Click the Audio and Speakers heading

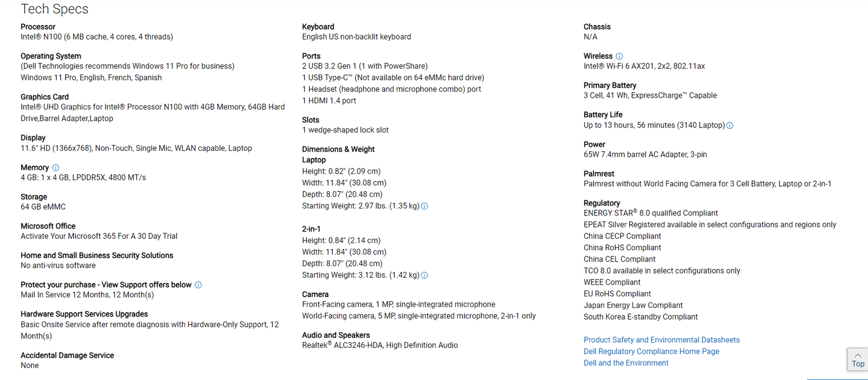(x=336, y=335)
